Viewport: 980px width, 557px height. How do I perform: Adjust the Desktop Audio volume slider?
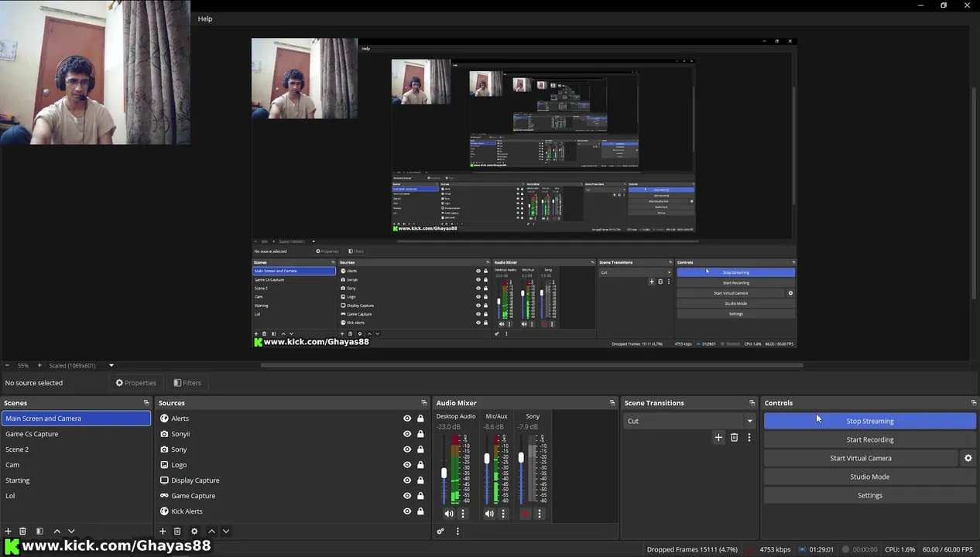point(444,473)
